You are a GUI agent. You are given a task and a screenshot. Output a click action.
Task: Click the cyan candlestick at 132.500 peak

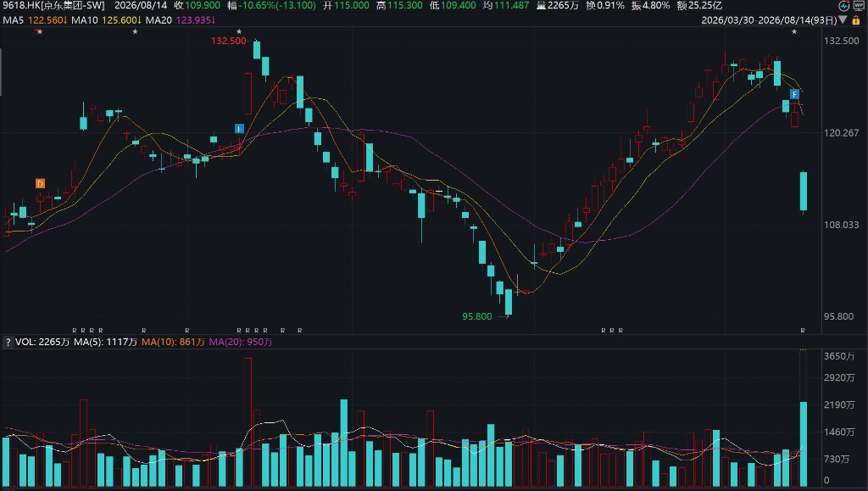point(257,50)
